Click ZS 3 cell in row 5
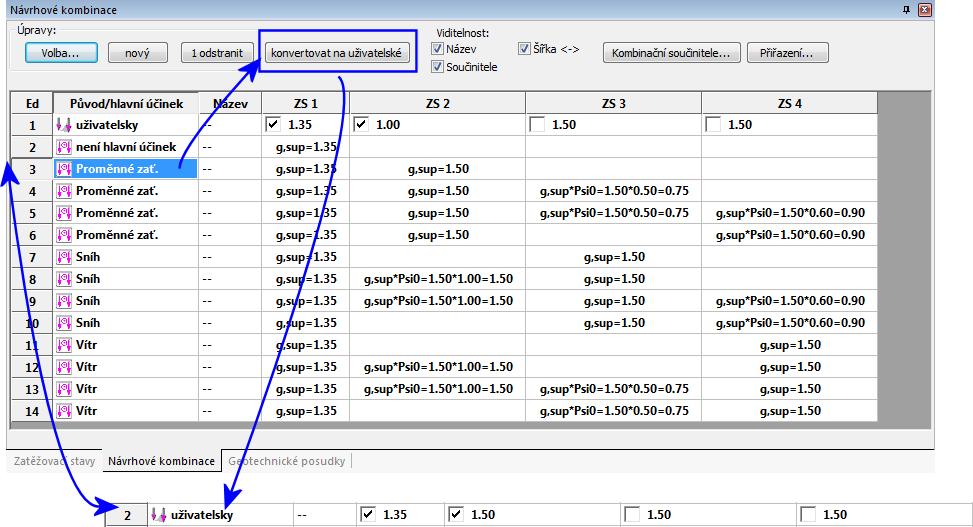 [x=614, y=213]
